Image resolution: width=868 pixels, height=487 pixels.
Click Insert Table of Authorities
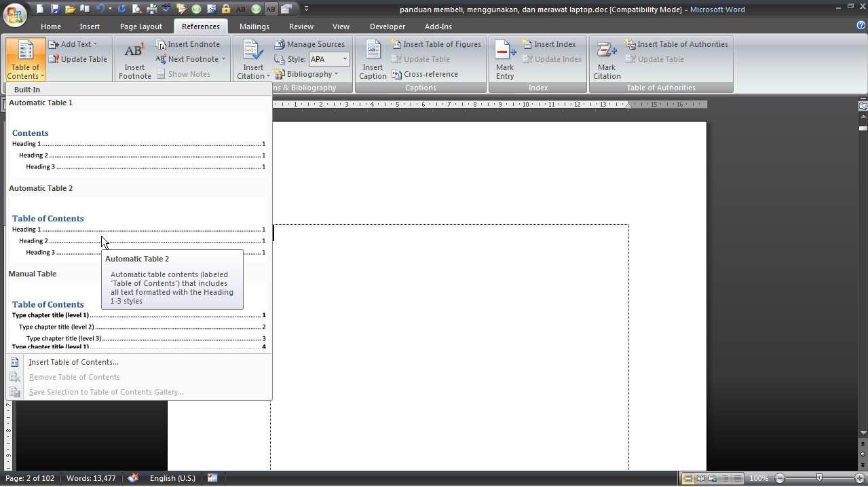677,44
